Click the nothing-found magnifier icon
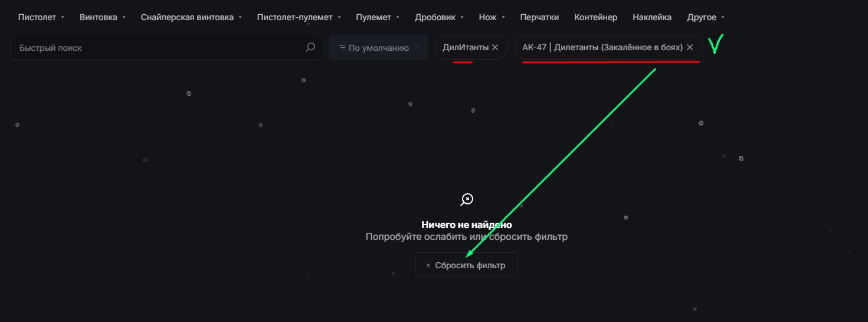 467,200
